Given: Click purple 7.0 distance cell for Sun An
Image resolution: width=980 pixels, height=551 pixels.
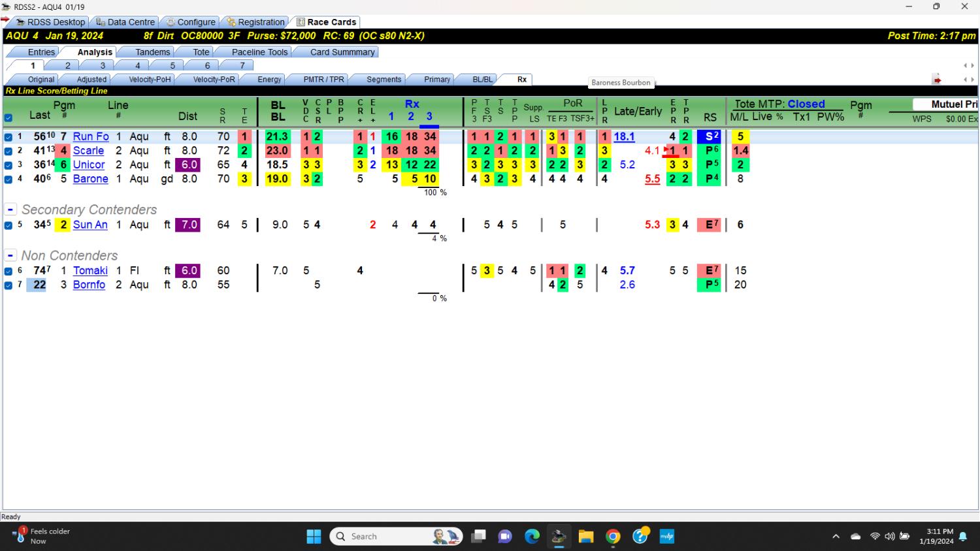Looking at the screenshot, I should pos(189,225).
